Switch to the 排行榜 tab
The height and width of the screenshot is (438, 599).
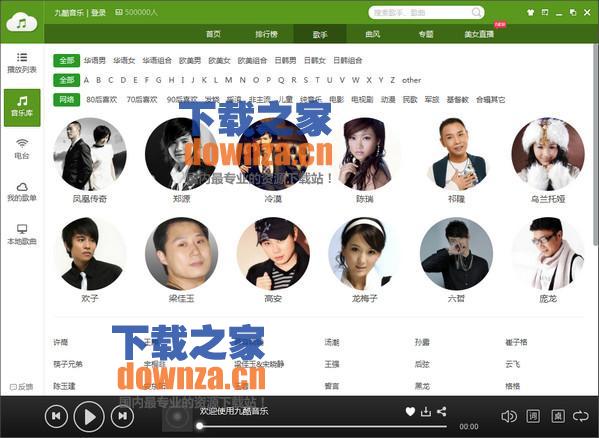click(x=267, y=34)
